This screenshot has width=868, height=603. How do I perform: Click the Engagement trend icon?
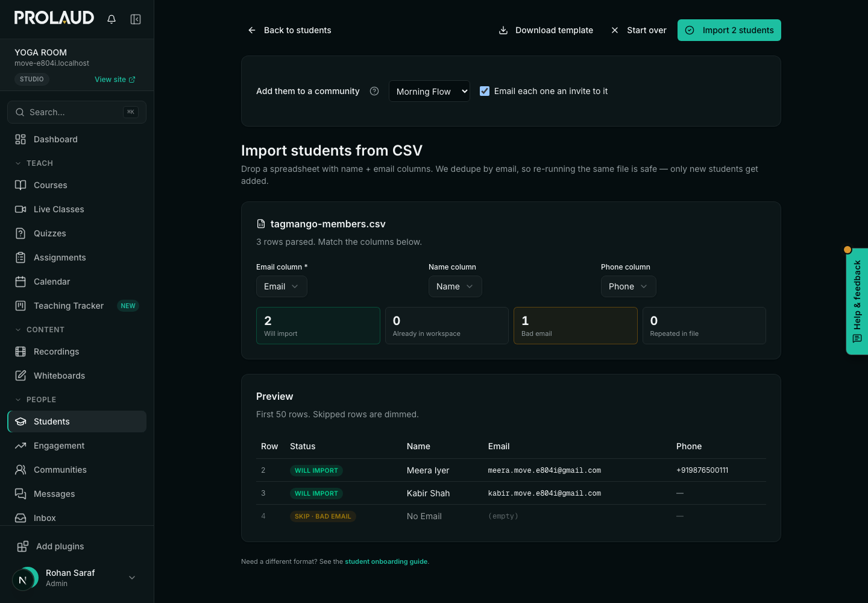[x=20, y=446]
